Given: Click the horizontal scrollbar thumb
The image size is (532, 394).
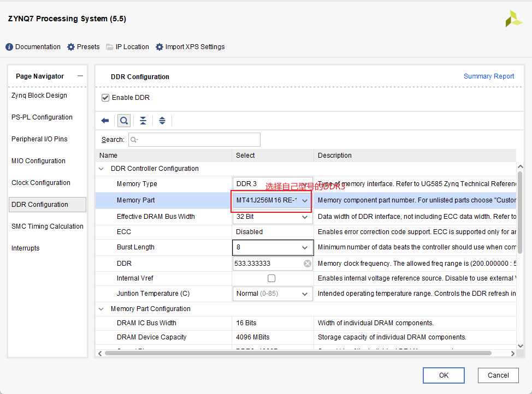Looking at the screenshot, I should coord(298,353).
